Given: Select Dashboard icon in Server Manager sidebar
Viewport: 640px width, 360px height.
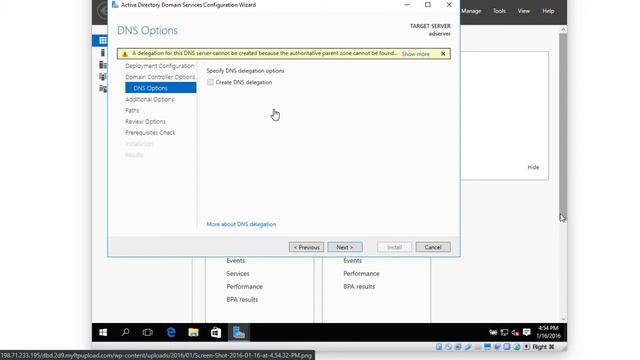Looking at the screenshot, I should pyautogui.click(x=102, y=40).
